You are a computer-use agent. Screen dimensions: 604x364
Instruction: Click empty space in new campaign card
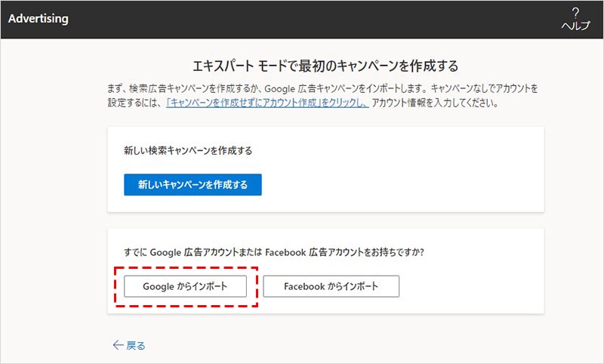pyautogui.click(x=408, y=181)
